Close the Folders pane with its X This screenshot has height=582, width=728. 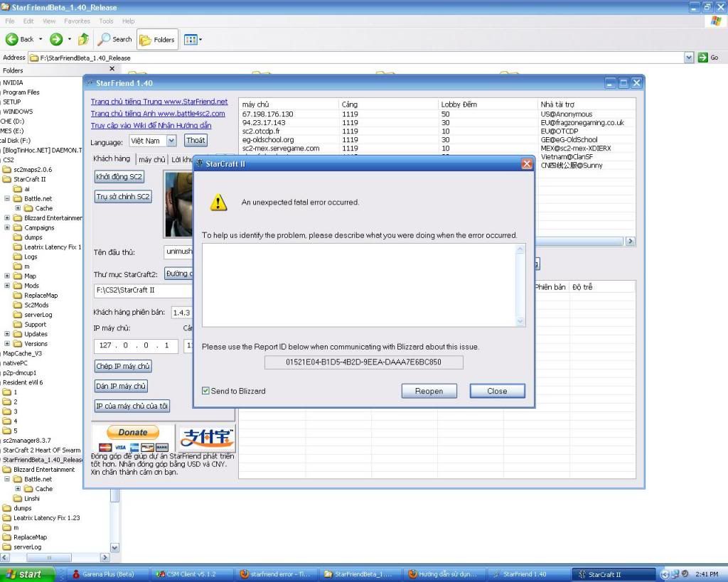pos(112,69)
